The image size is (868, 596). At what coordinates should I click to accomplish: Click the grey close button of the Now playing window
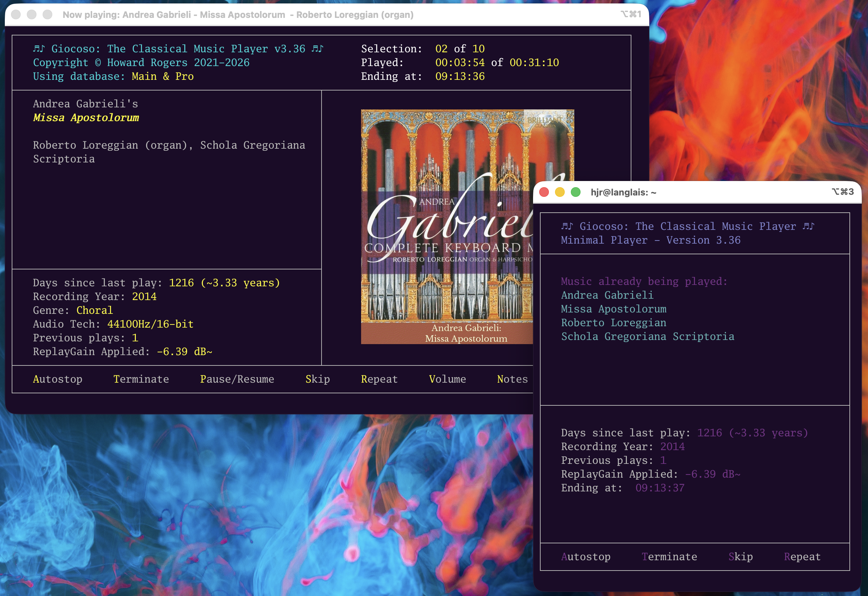(16, 14)
